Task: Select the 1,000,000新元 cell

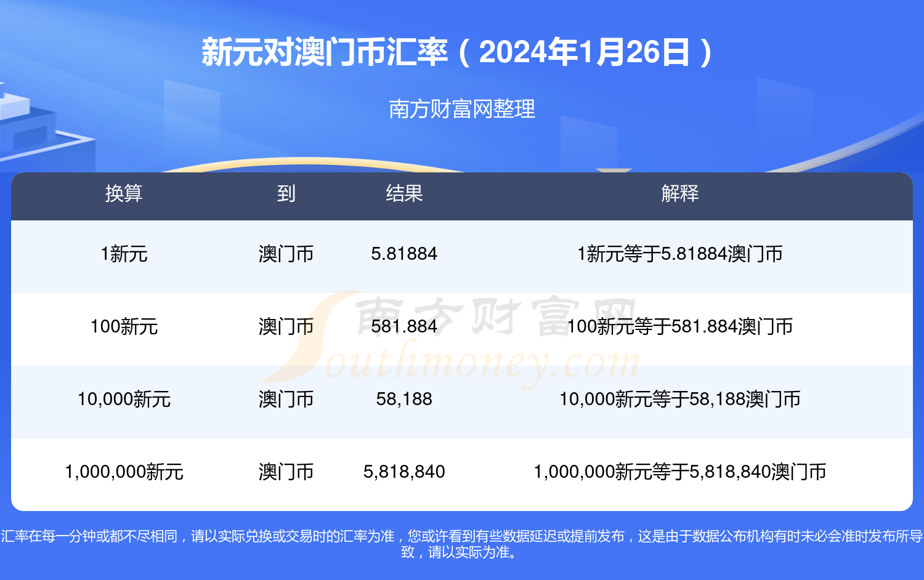Action: pyautogui.click(x=124, y=472)
